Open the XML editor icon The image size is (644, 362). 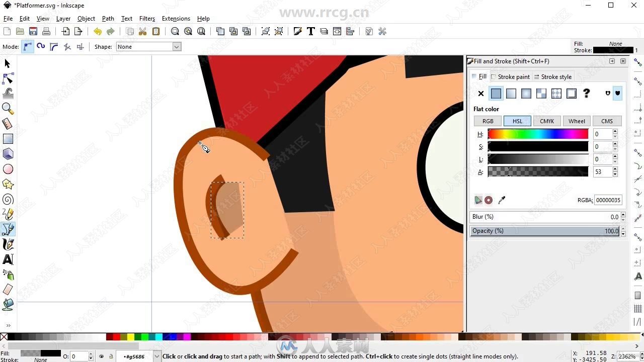[x=337, y=31]
